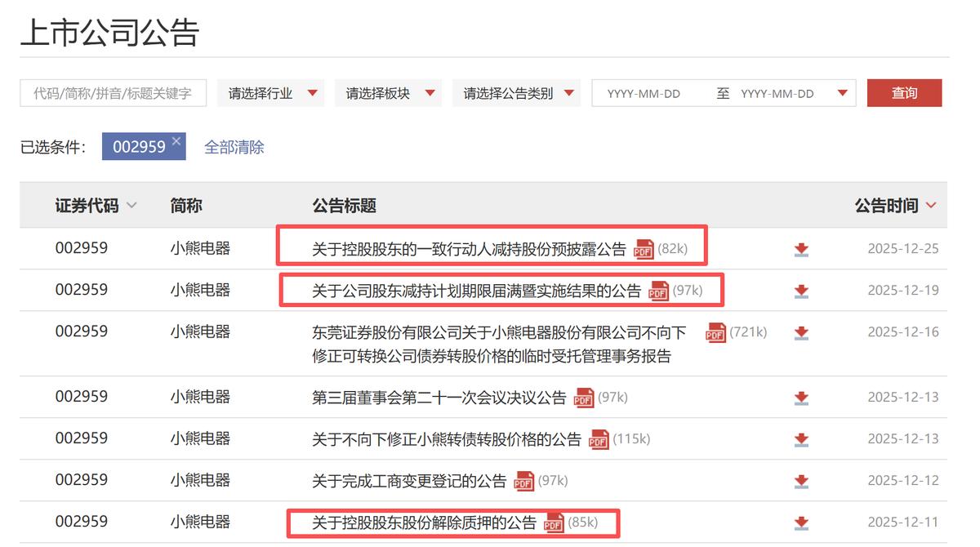This screenshot has height=547, width=980.
Task: Open 关于控股股东股份解除质押的公告 link
Action: click(424, 523)
